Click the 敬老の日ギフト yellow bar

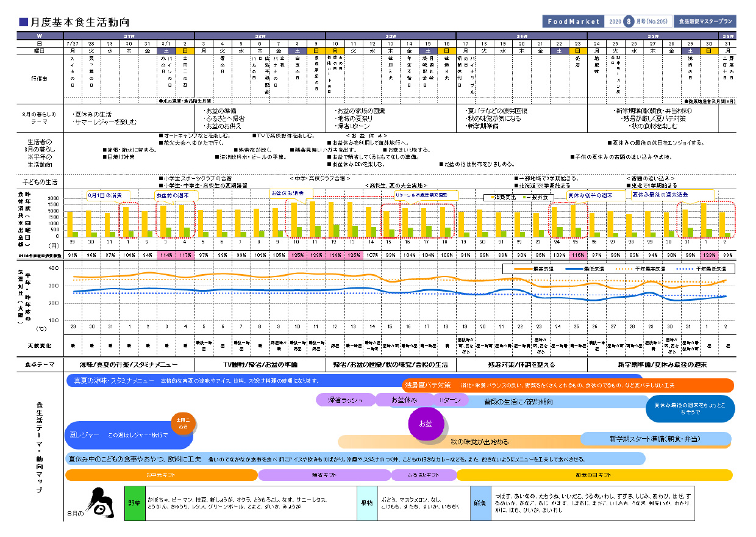pos(594,474)
